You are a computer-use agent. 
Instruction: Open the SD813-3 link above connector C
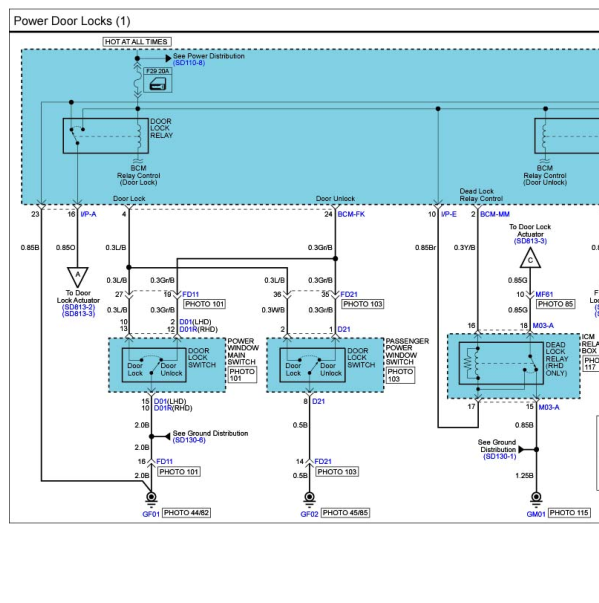tap(530, 241)
